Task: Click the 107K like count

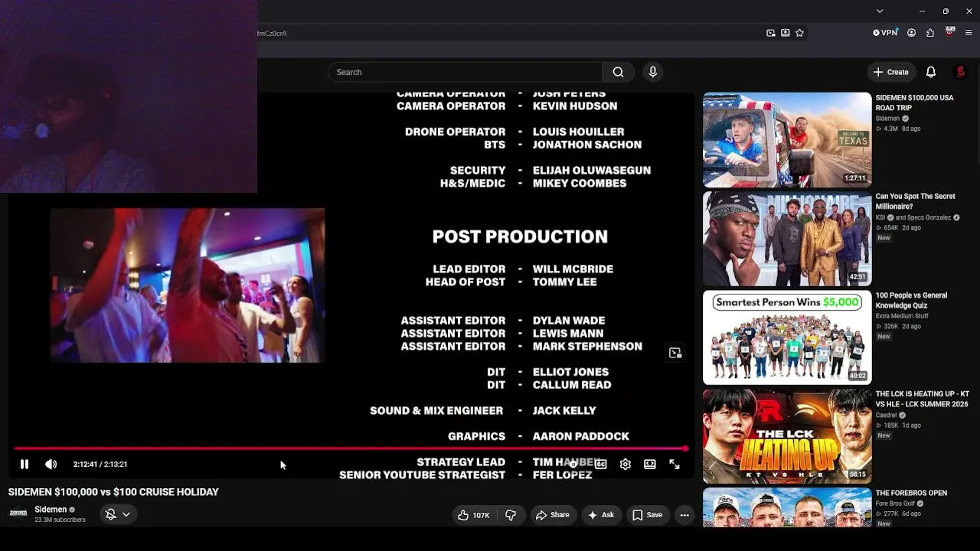Action: (x=481, y=515)
